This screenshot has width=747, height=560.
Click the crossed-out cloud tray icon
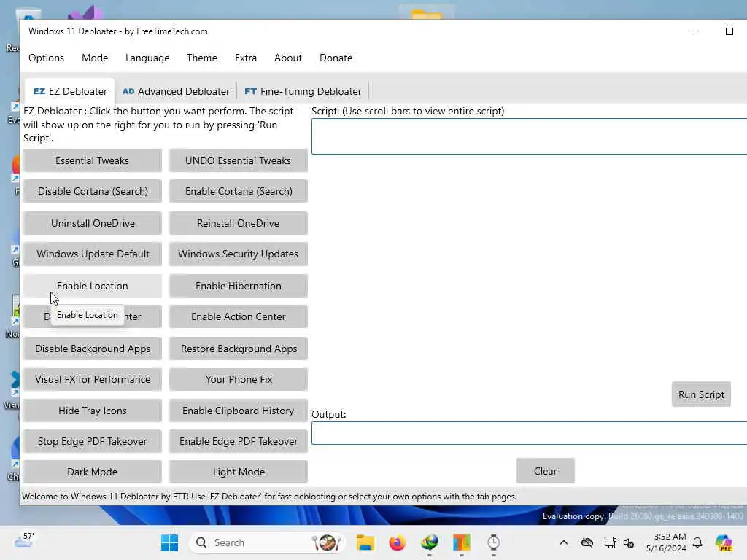(x=587, y=542)
